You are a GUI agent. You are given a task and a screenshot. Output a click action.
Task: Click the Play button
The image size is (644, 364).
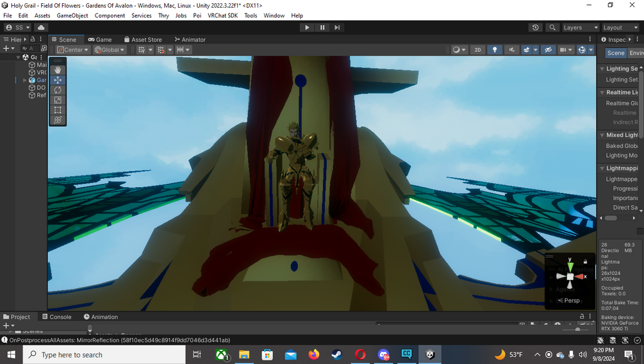tap(307, 28)
